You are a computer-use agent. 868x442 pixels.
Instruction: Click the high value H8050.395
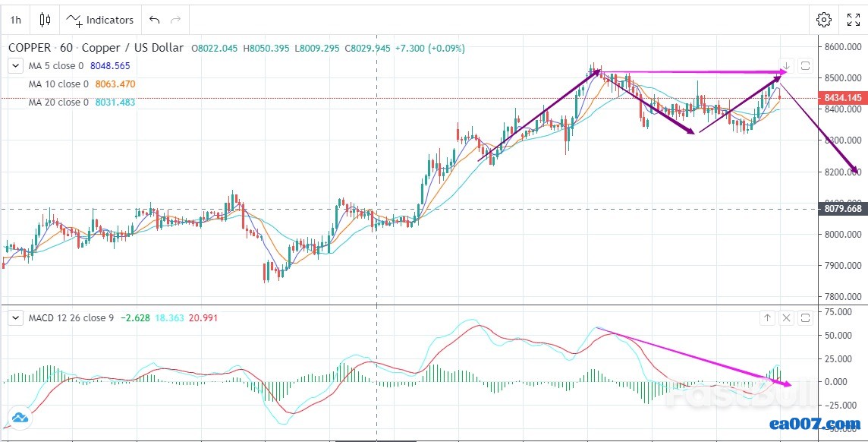pos(266,48)
